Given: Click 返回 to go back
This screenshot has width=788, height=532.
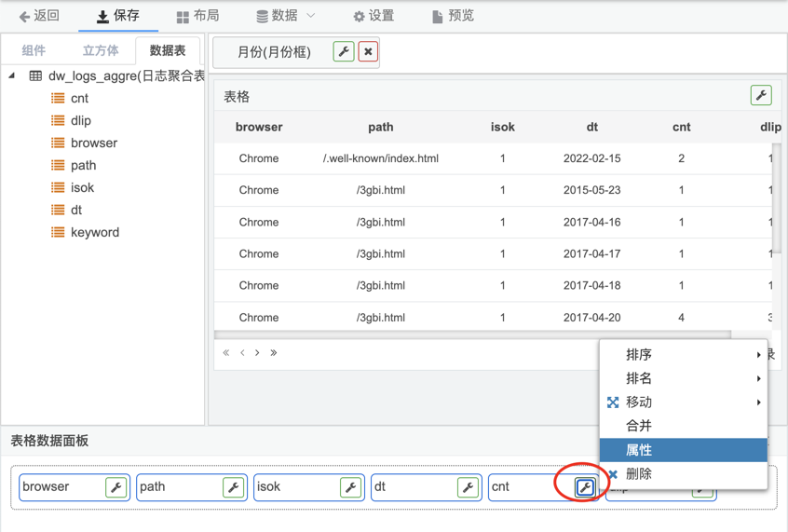Looking at the screenshot, I should [x=39, y=16].
